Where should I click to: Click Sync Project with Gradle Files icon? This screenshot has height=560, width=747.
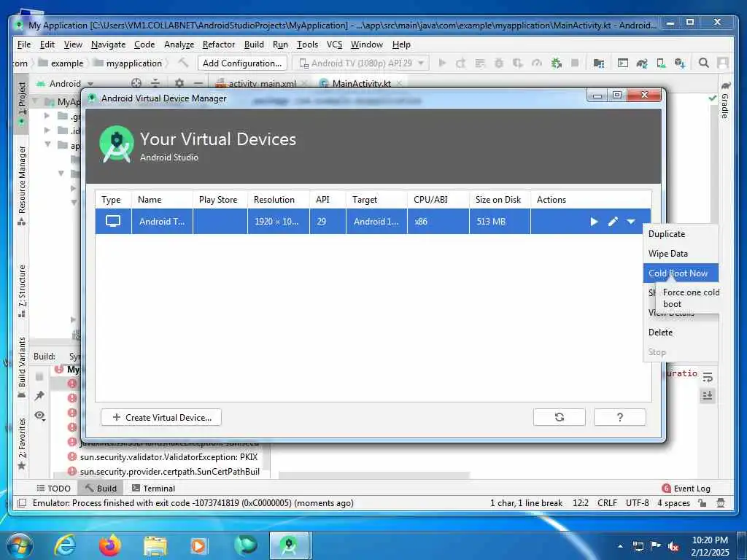tap(642, 63)
